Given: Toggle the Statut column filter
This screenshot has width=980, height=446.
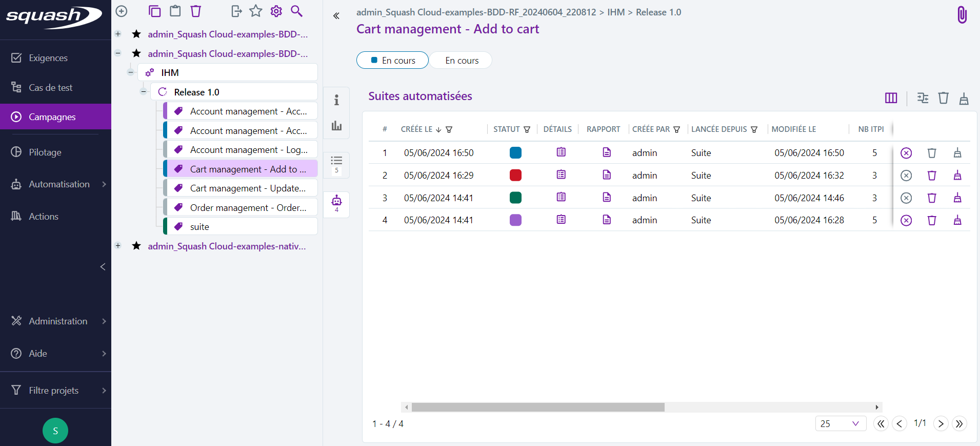Looking at the screenshot, I should pos(527,130).
